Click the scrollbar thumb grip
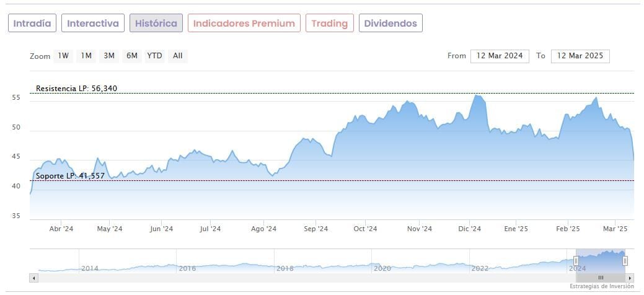 tap(600, 278)
